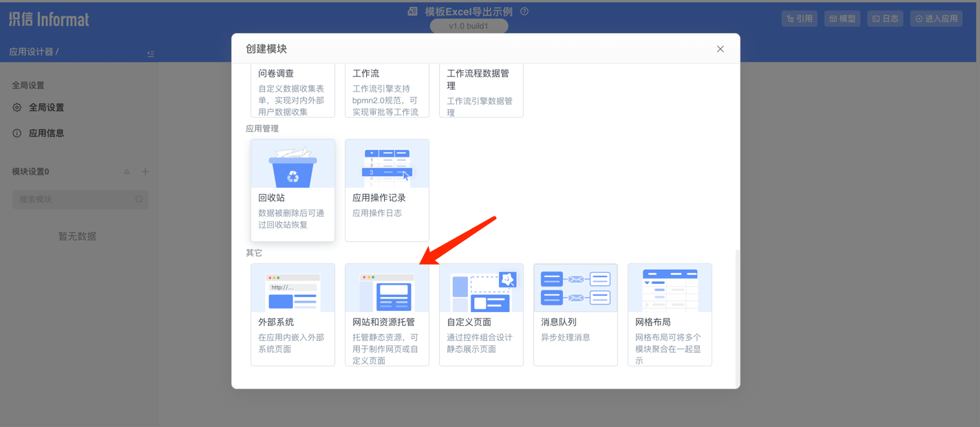
Task: Click the 进入应用 button
Action: [936, 19]
